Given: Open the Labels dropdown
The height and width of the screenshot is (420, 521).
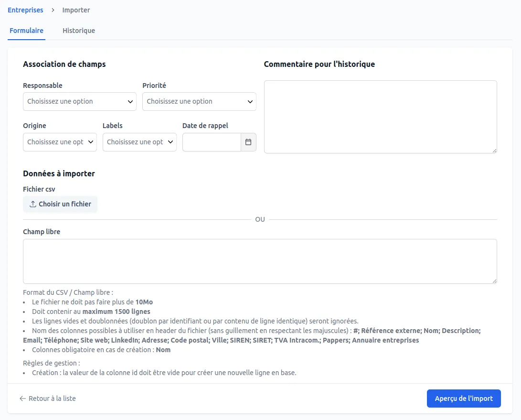Looking at the screenshot, I should (139, 142).
